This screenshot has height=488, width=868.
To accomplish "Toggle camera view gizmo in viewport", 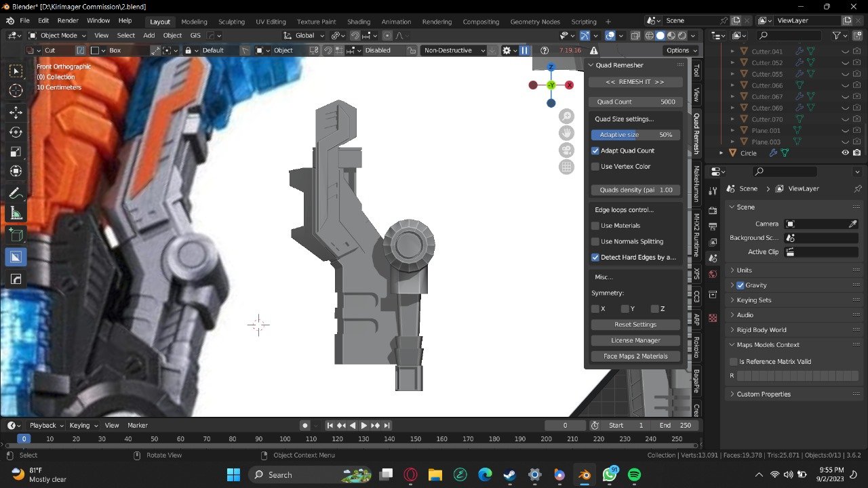I will [x=566, y=150].
